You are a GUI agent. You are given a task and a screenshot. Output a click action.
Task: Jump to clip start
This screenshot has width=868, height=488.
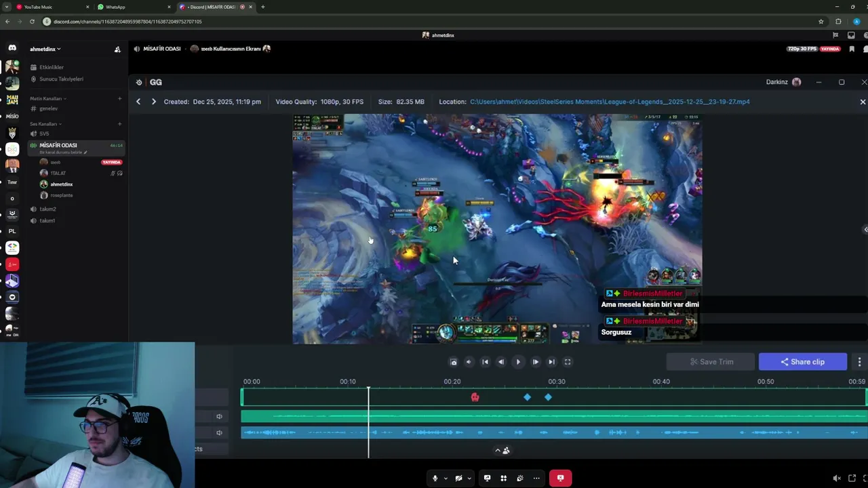[x=485, y=362]
